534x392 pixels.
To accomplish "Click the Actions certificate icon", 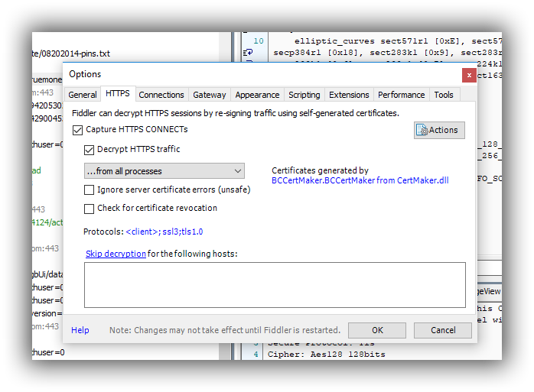I will 422,130.
